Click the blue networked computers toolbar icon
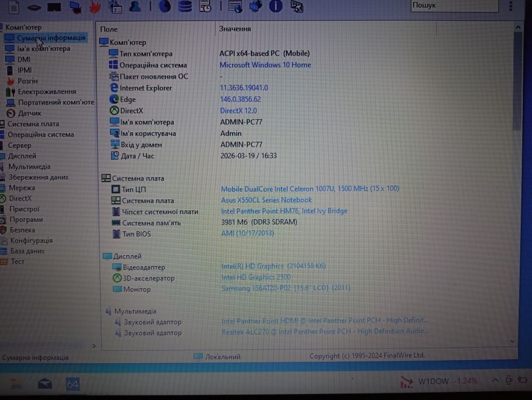 (x=256, y=6)
